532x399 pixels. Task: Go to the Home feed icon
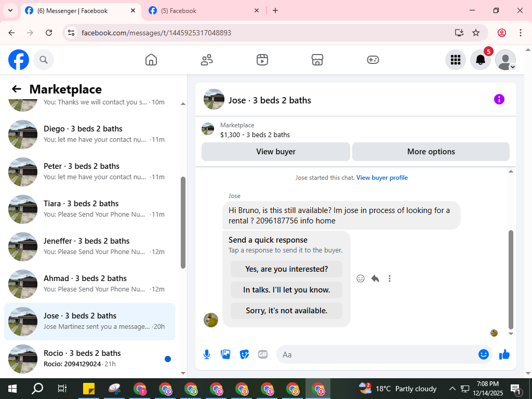tap(151, 60)
